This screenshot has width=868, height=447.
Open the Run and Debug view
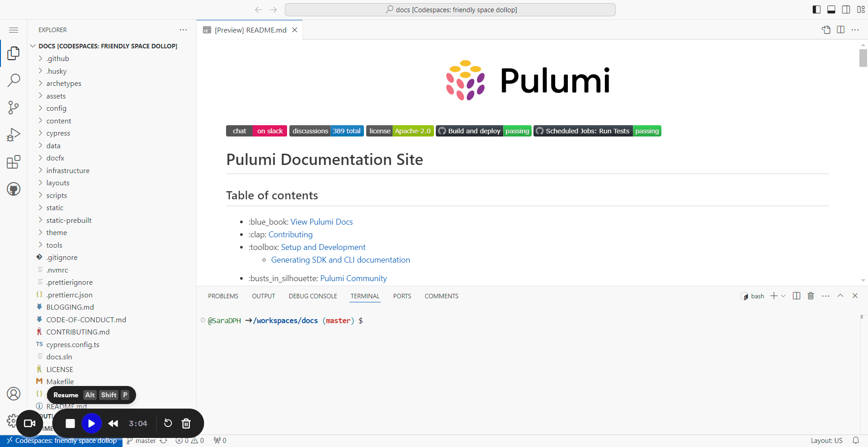(x=14, y=135)
